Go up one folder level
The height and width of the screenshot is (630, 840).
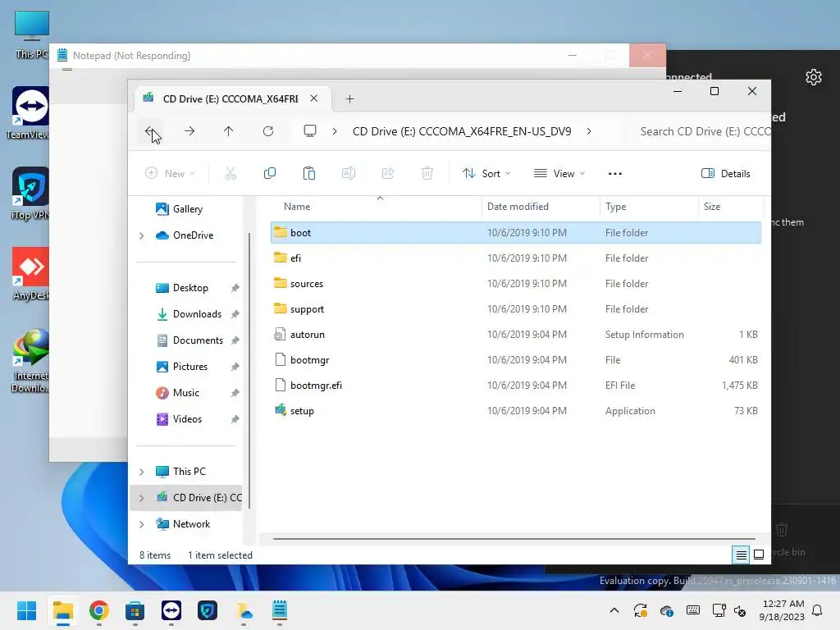pyautogui.click(x=229, y=131)
